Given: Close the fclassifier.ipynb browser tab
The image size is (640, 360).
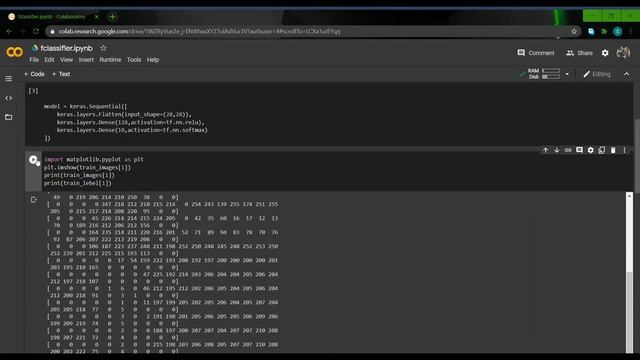Looking at the screenshot, I should click(x=96, y=17).
